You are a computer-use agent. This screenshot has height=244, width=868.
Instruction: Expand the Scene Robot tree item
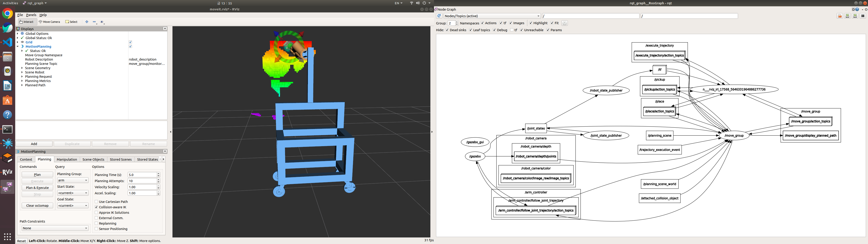[x=22, y=73]
